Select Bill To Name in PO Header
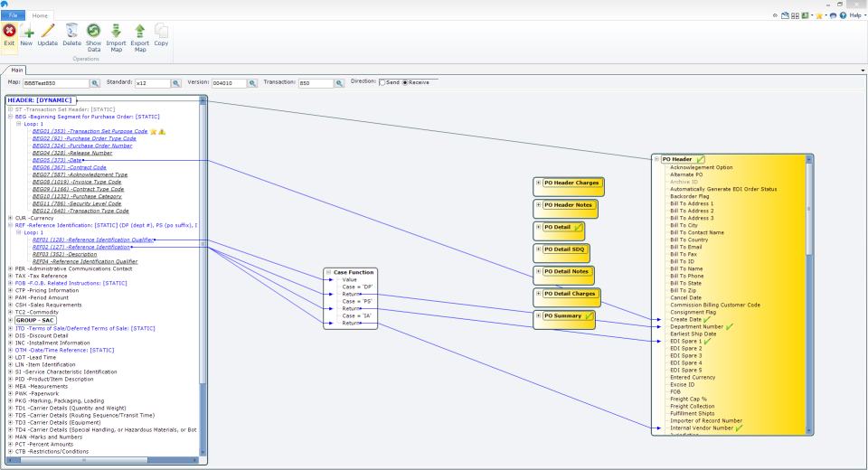Viewport: 868px width, 470px height. [686, 268]
